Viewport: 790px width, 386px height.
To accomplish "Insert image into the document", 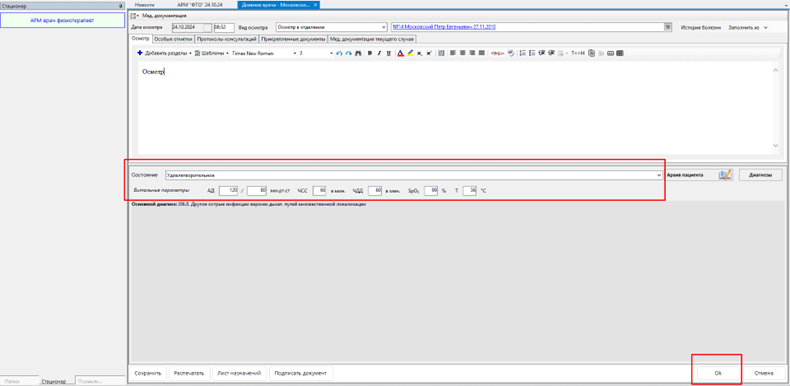I will tap(441, 53).
